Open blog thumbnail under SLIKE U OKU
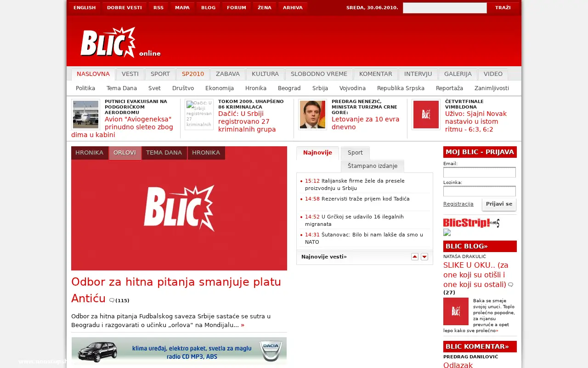 (456, 311)
